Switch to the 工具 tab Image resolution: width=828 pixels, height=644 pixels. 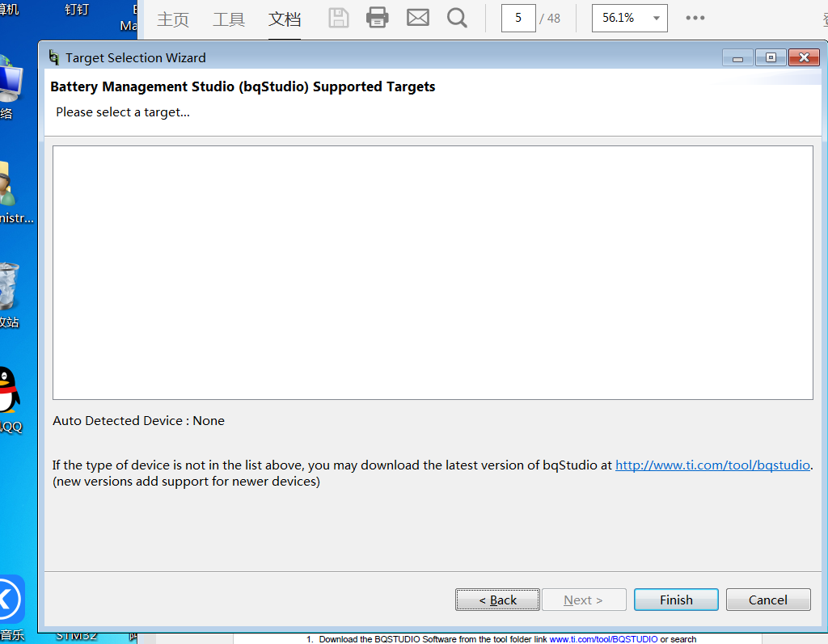[229, 19]
